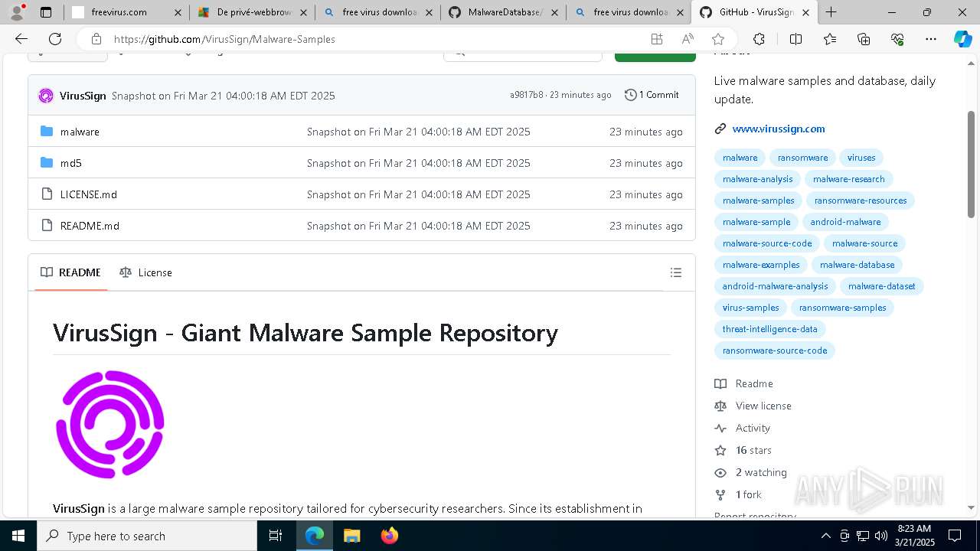Open the LICENSE.md file

89,194
